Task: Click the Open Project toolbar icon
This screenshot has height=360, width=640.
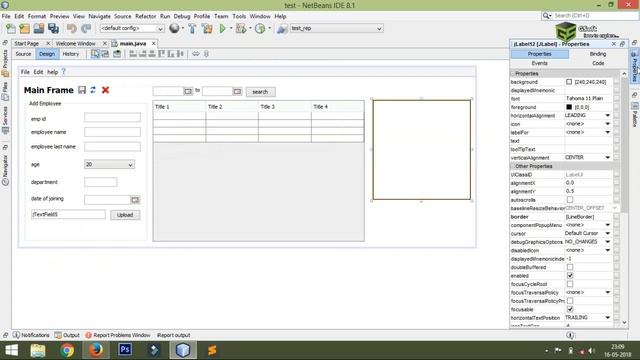Action: (39, 29)
